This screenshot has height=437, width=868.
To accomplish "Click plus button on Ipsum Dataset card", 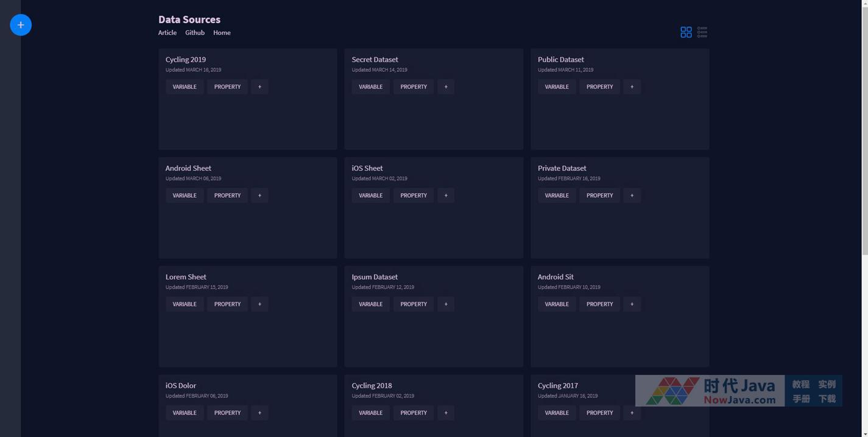I will pos(446,304).
